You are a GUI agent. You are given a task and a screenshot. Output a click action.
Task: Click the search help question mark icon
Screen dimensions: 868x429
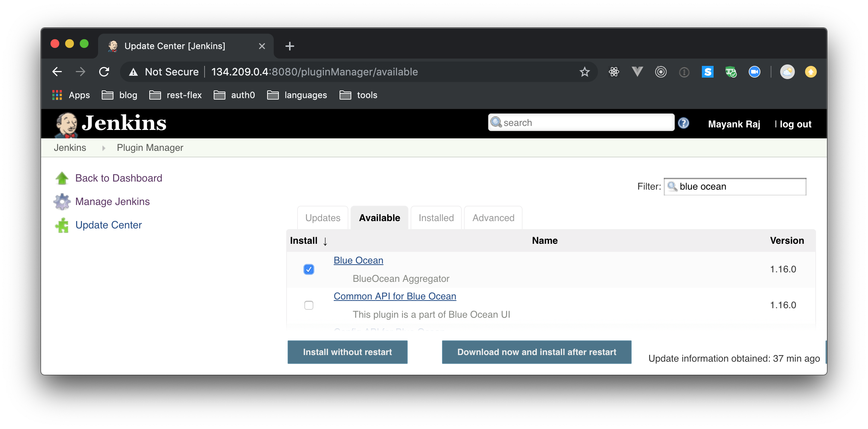click(683, 123)
